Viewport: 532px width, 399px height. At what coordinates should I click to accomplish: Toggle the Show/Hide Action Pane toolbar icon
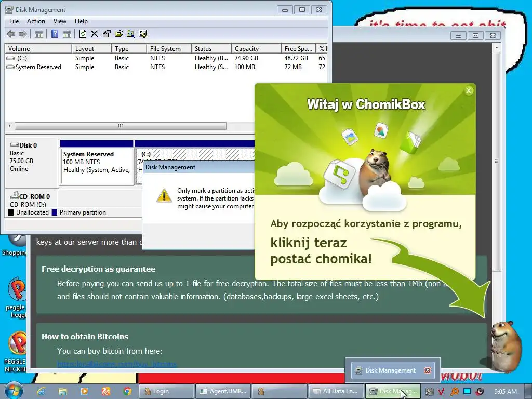[x=67, y=34]
